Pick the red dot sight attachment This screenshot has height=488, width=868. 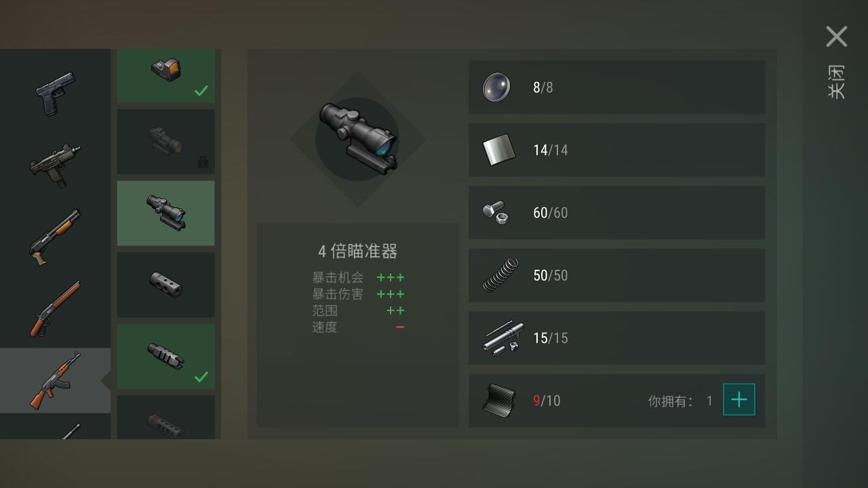(165, 75)
